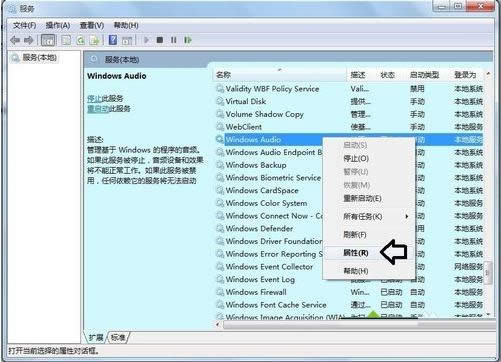Screen dimensions: 501x362
Task: Click the vertical scrollbar thumb of list
Action: (488, 273)
